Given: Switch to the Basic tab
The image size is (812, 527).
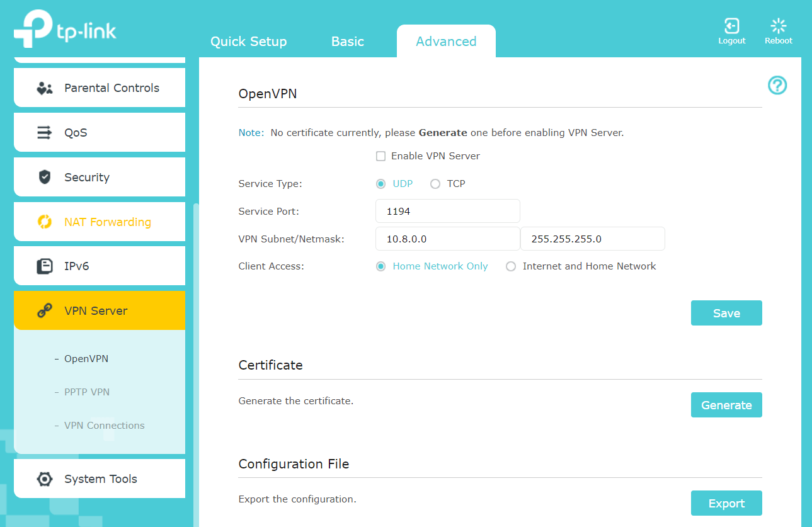Looking at the screenshot, I should [348, 42].
